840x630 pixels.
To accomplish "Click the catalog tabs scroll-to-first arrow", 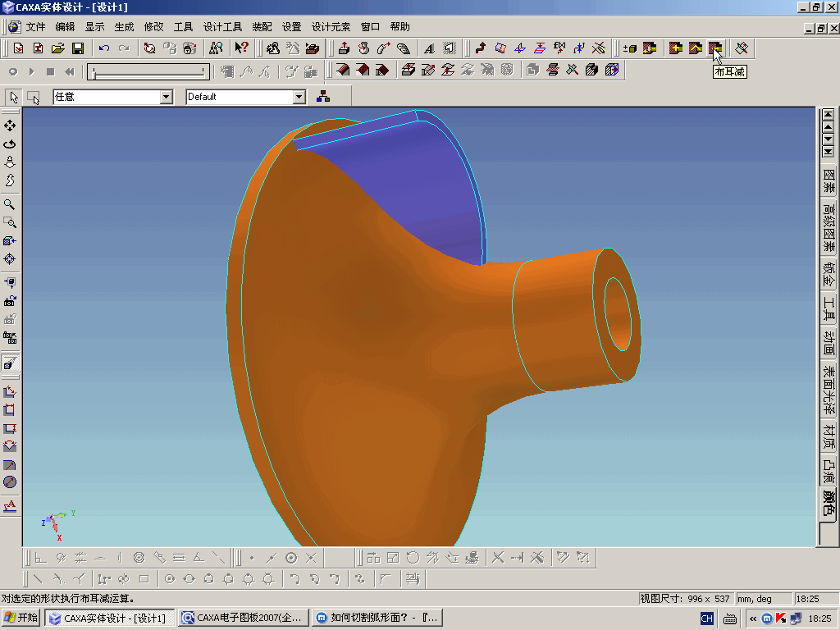I will click(828, 115).
